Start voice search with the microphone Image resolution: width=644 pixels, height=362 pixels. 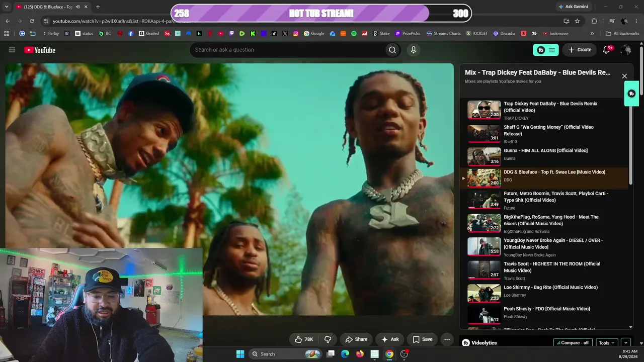[x=414, y=50]
